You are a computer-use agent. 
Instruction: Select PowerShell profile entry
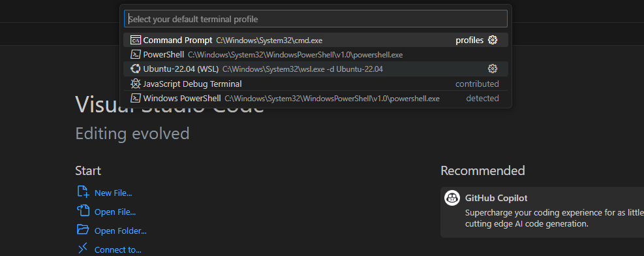[315, 55]
